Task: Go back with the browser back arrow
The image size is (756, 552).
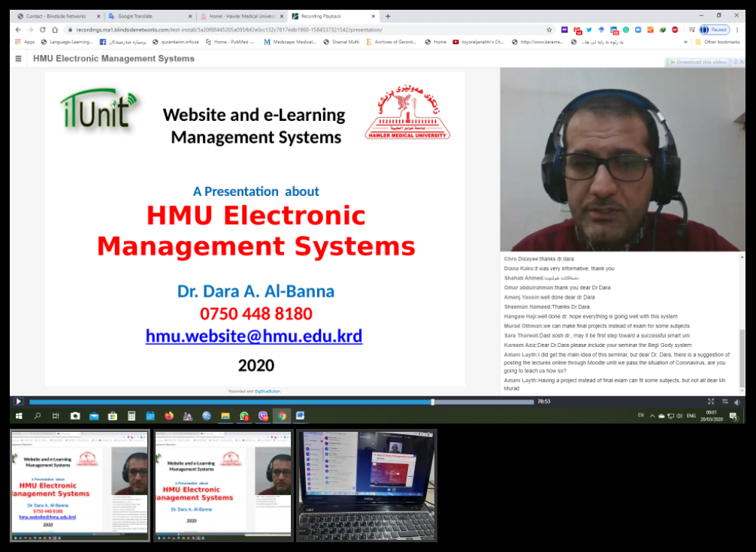Action: tap(18, 30)
